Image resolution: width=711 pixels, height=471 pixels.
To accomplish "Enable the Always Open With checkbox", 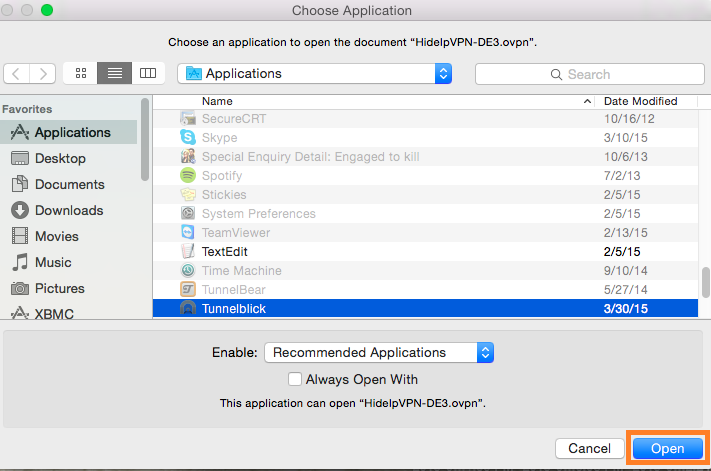I will coord(295,379).
